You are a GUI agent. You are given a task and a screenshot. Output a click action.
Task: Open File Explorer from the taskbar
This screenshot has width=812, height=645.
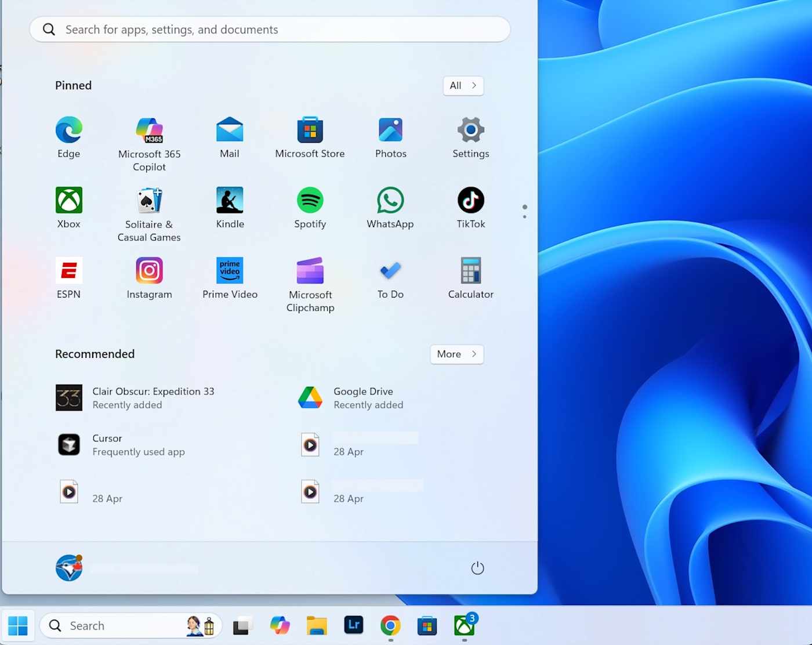pos(317,625)
